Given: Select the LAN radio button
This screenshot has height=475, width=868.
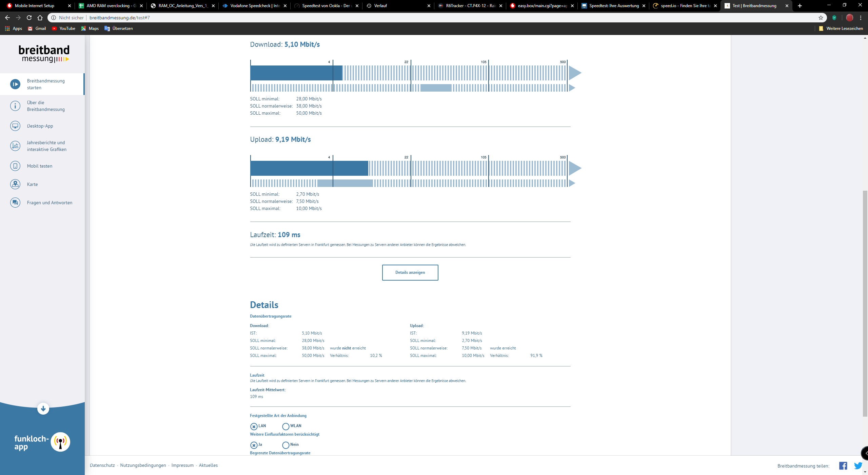Looking at the screenshot, I should point(254,426).
